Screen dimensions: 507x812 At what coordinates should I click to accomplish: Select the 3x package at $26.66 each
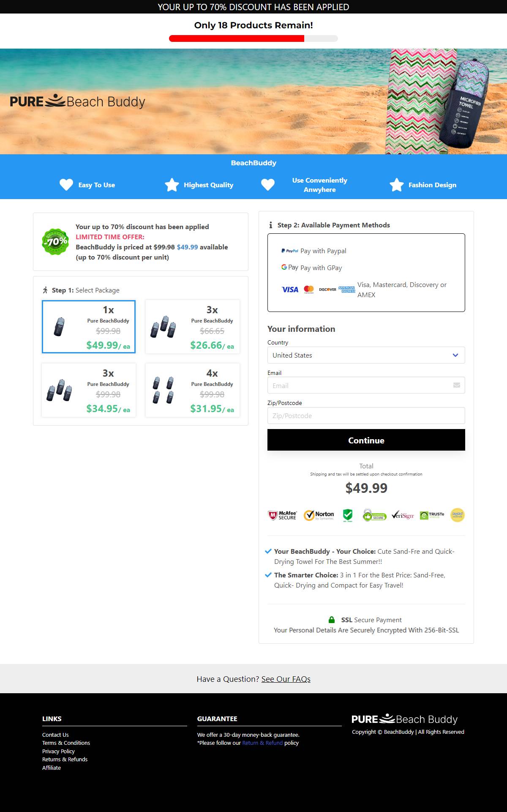coord(193,327)
